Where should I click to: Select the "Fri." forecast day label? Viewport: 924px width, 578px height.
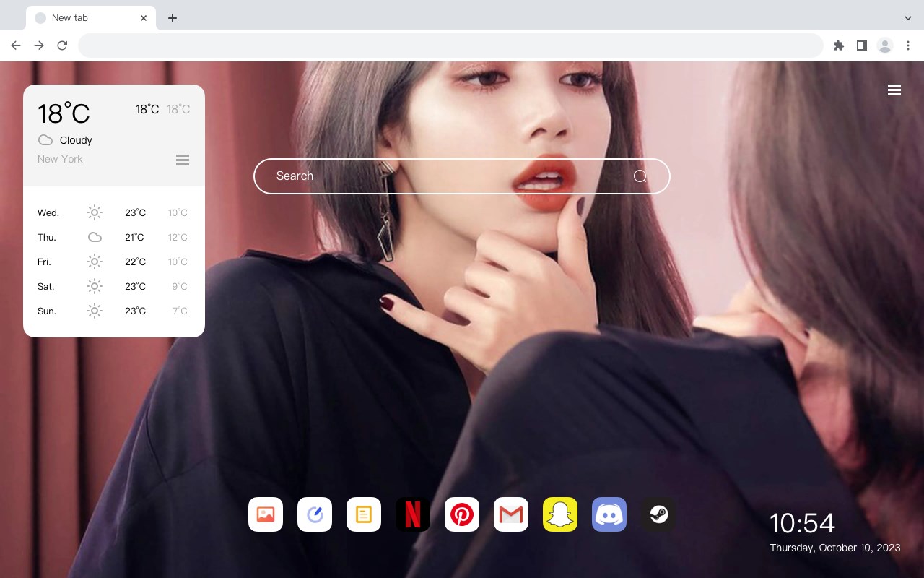point(44,262)
